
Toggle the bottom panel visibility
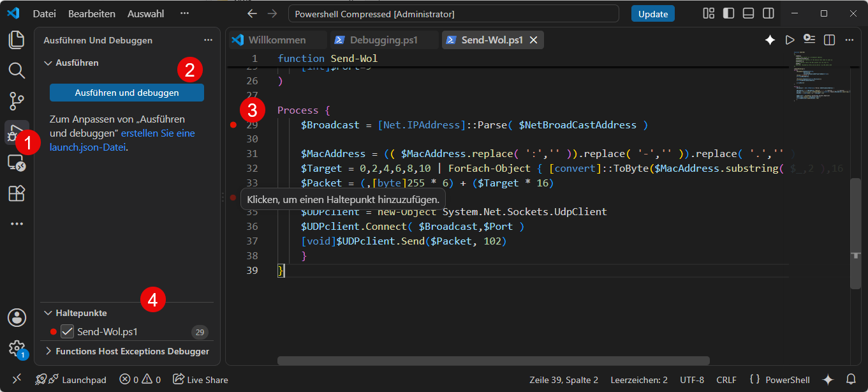[x=749, y=13]
